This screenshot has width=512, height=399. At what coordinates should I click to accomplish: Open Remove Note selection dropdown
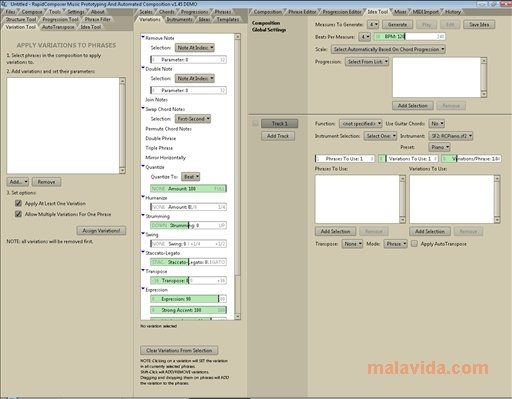pyautogui.click(x=195, y=48)
